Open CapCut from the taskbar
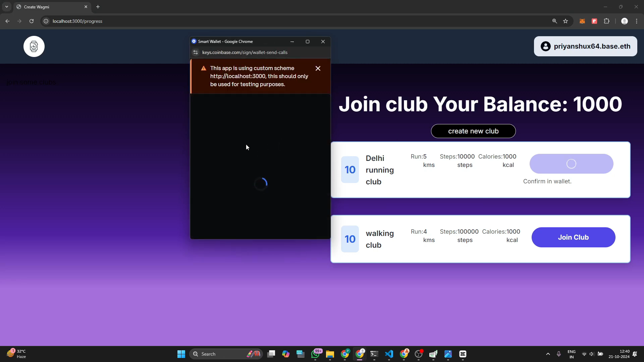 [463, 354]
